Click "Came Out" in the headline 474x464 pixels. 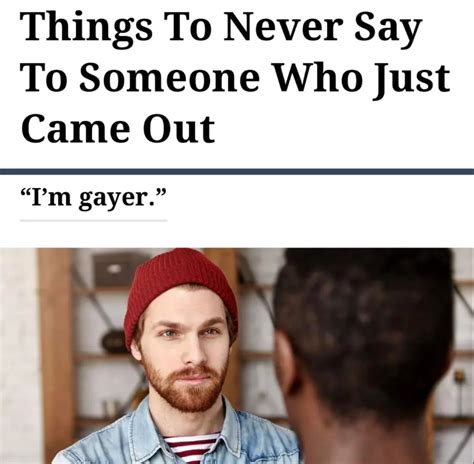pos(118,128)
